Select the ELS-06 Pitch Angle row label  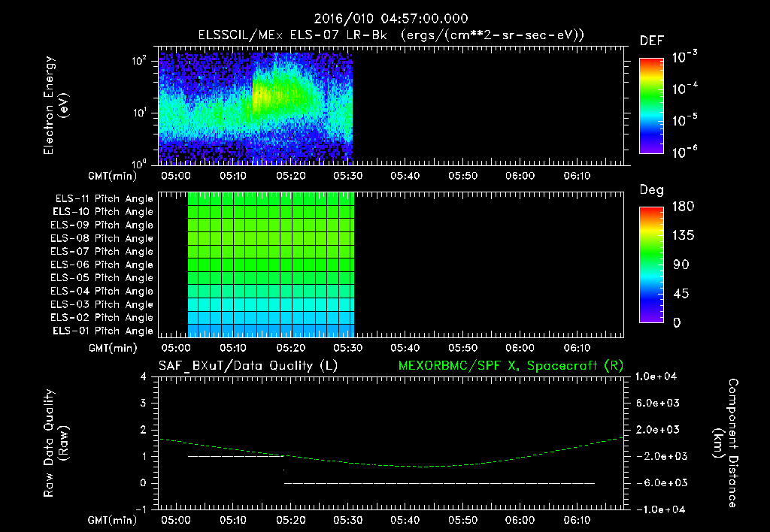[102, 265]
